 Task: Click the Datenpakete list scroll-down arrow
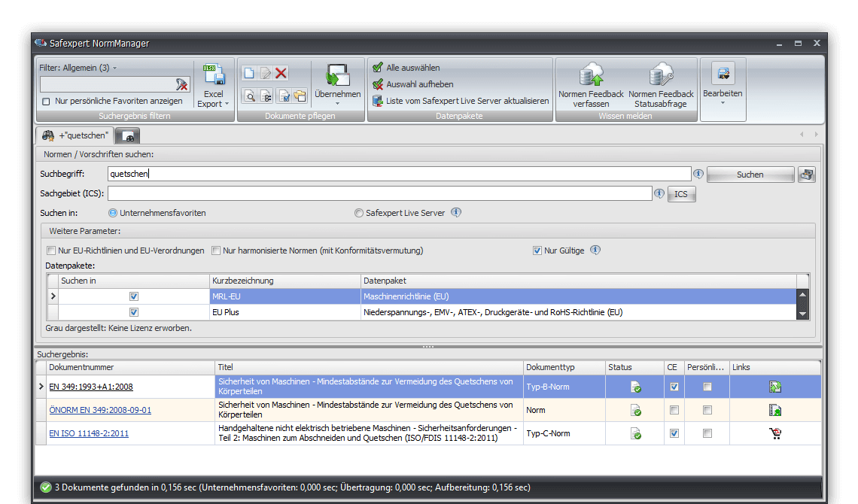[x=803, y=314]
